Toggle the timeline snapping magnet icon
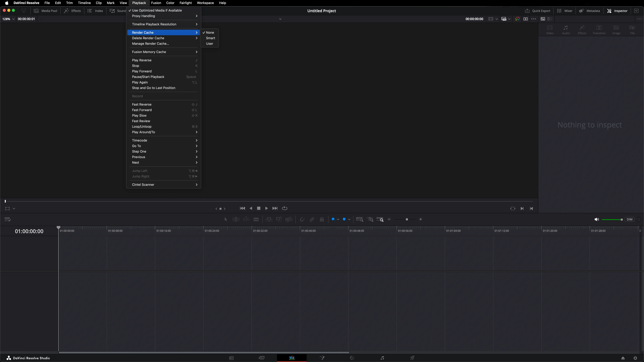 (x=302, y=219)
